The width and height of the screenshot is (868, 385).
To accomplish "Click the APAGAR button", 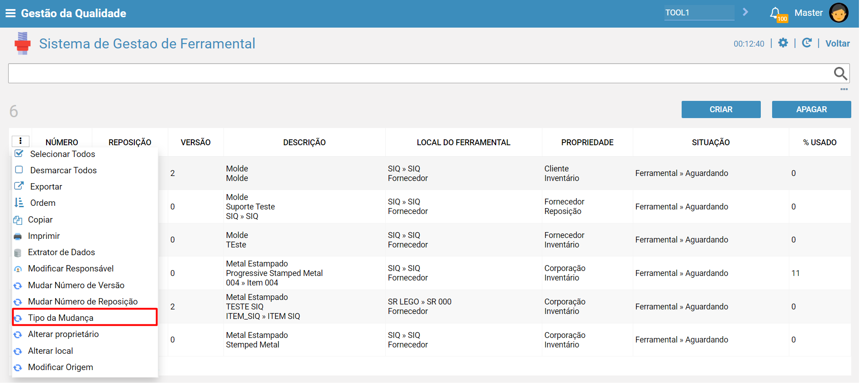I will pyautogui.click(x=811, y=109).
